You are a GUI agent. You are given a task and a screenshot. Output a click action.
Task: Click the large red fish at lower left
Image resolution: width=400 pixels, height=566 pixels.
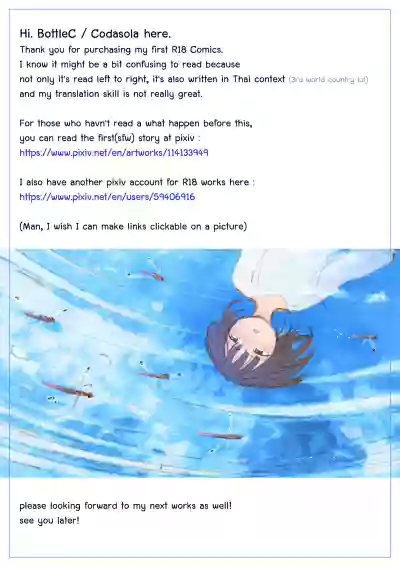point(68,389)
